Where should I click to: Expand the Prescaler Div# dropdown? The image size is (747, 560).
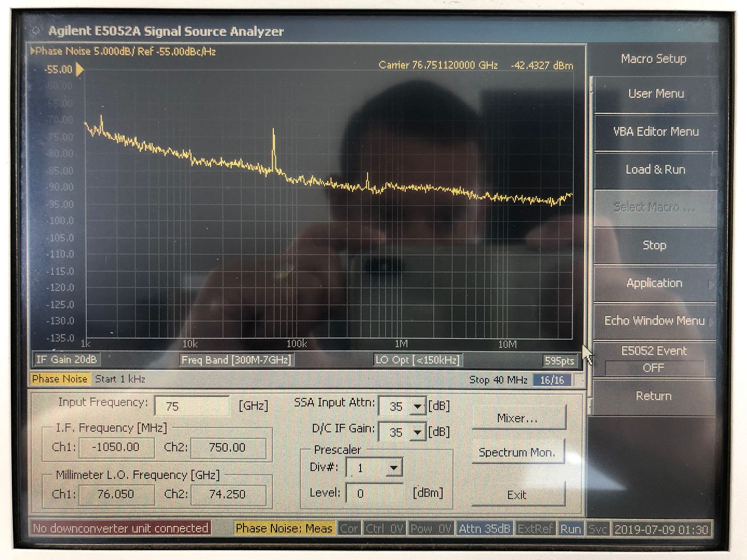394,468
